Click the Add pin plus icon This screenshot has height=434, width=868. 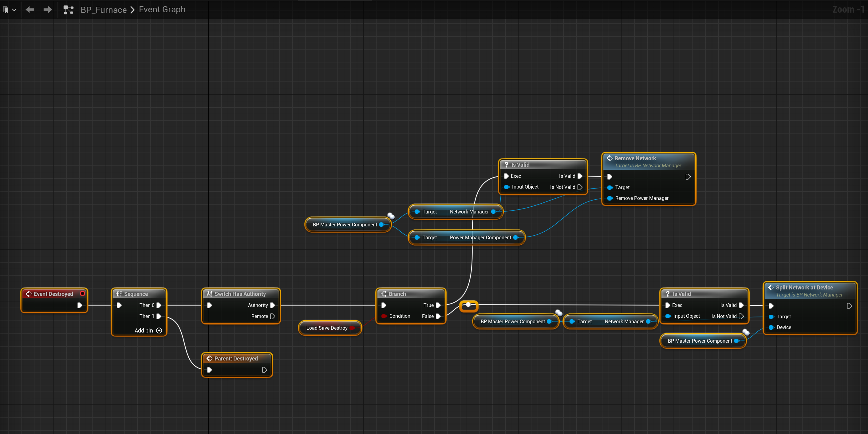(159, 330)
